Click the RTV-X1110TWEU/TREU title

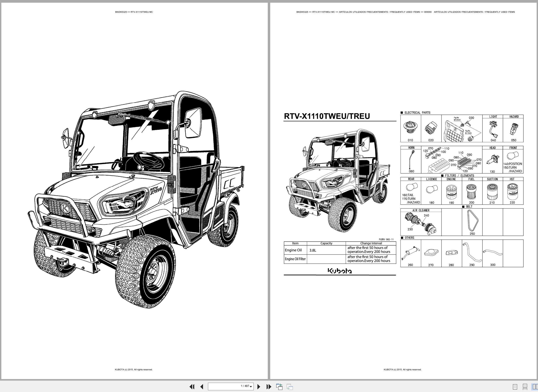click(x=327, y=116)
